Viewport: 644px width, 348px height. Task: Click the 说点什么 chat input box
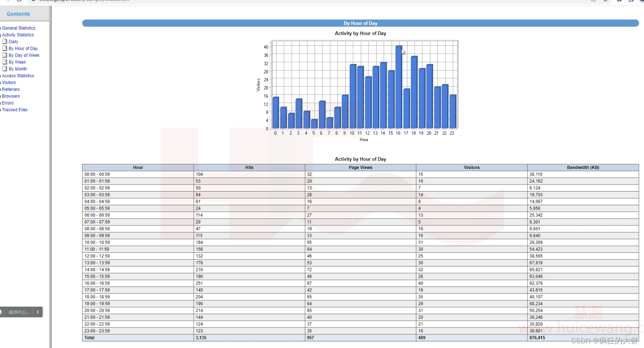[x=19, y=312]
